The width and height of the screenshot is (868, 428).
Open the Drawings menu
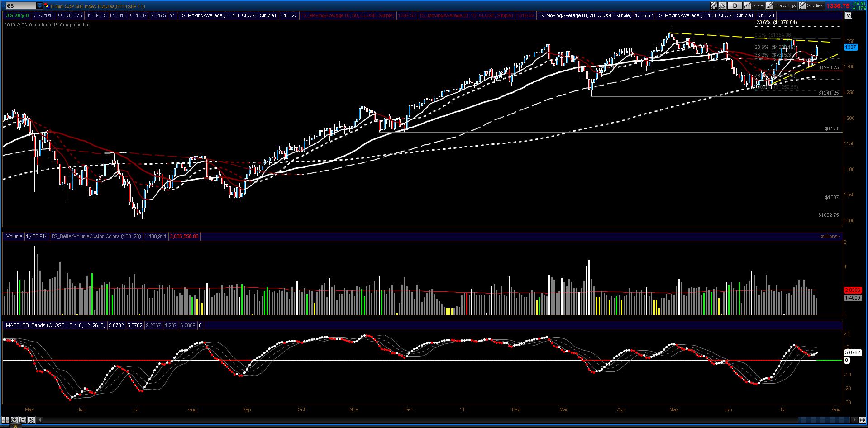coord(781,5)
